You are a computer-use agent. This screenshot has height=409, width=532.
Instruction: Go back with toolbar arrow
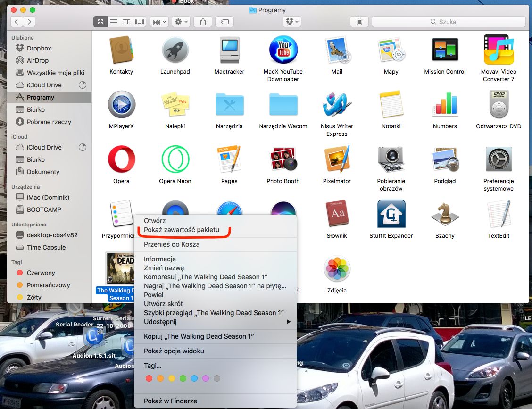point(17,22)
